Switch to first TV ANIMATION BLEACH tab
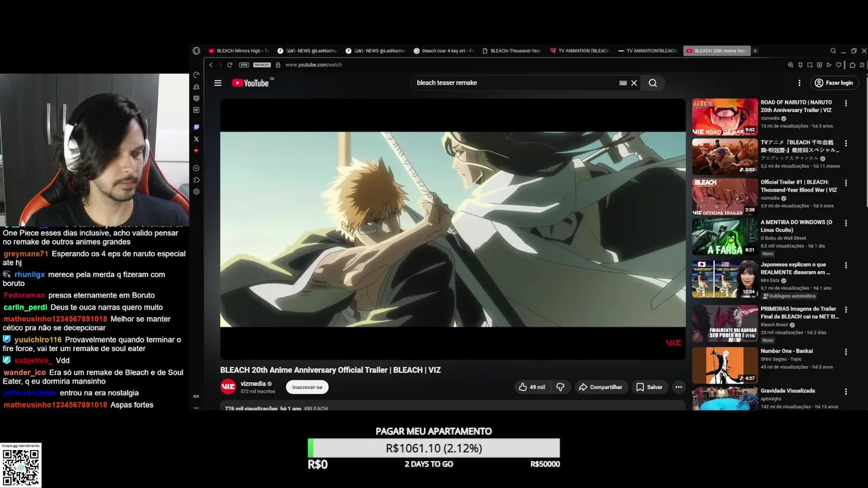This screenshot has height=488, width=868. [579, 51]
